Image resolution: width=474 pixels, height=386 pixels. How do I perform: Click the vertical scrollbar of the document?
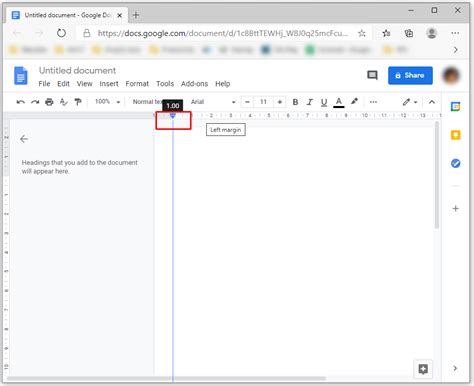click(437, 175)
